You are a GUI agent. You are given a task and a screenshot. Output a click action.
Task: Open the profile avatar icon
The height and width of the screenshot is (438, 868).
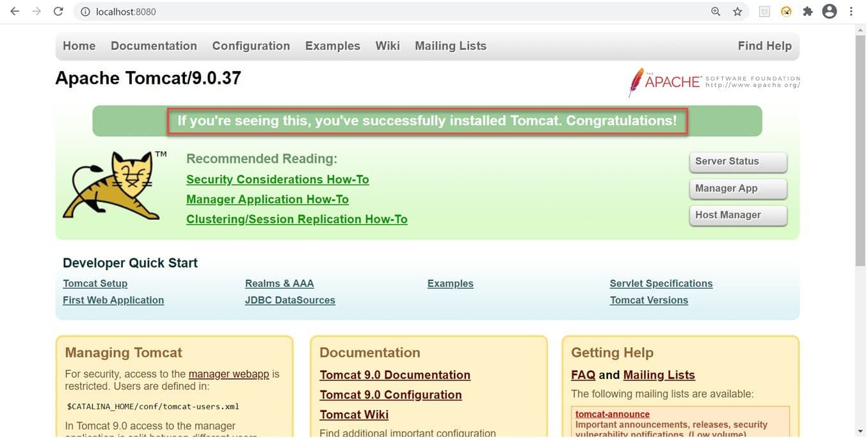tap(830, 12)
